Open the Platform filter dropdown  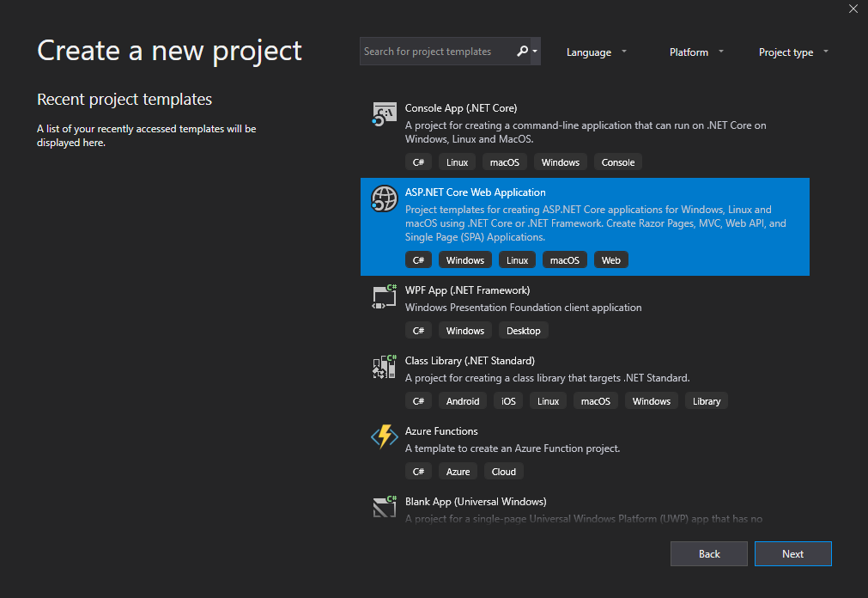coord(696,52)
